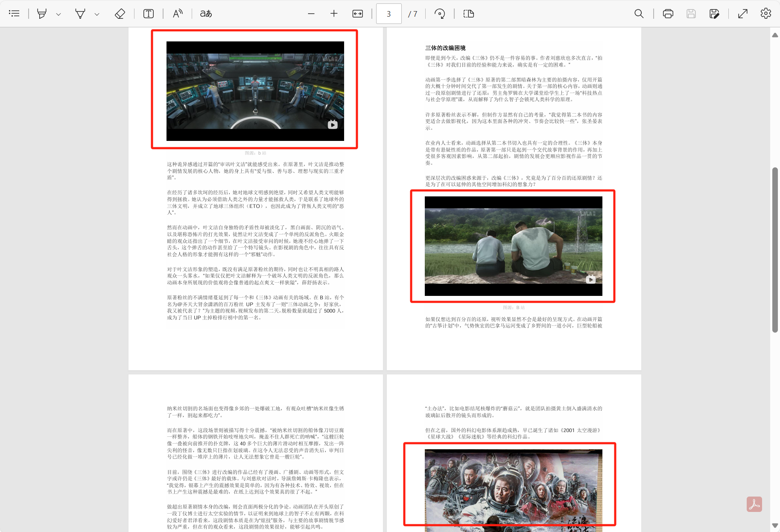Open the zoom fit-to-width control
Screen dimensions: 780x532
click(x=357, y=13)
